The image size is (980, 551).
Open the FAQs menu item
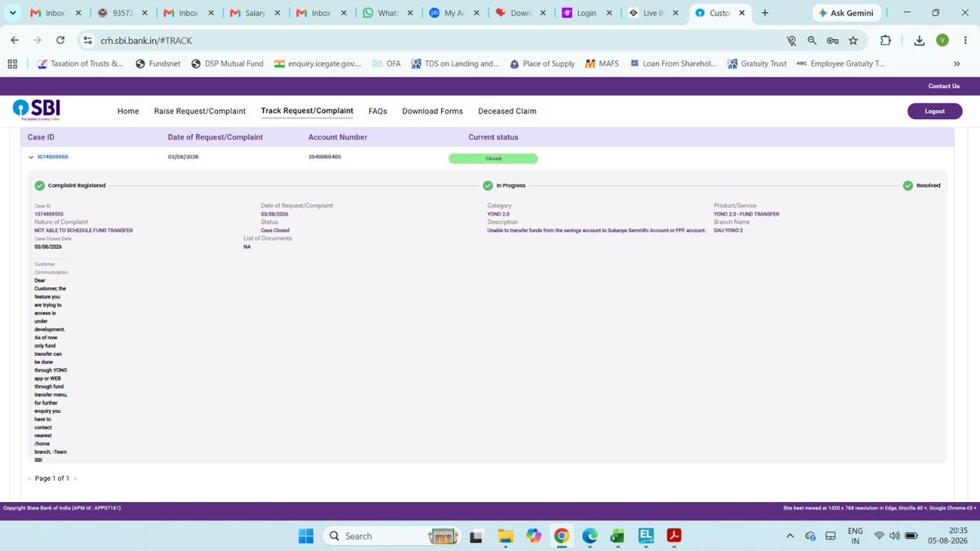click(377, 111)
